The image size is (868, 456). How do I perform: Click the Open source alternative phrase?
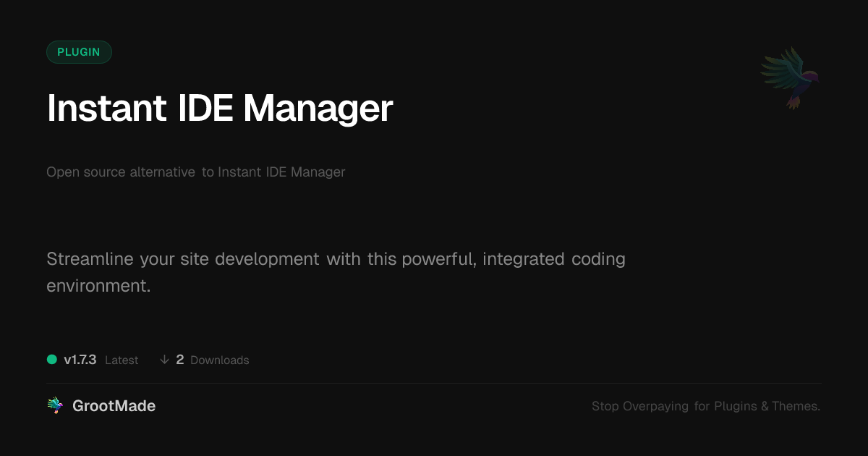pos(121,172)
